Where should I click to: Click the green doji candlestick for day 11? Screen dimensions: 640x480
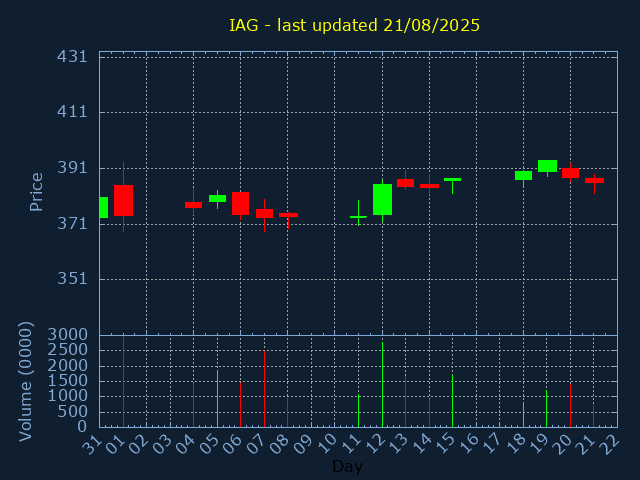358,217
